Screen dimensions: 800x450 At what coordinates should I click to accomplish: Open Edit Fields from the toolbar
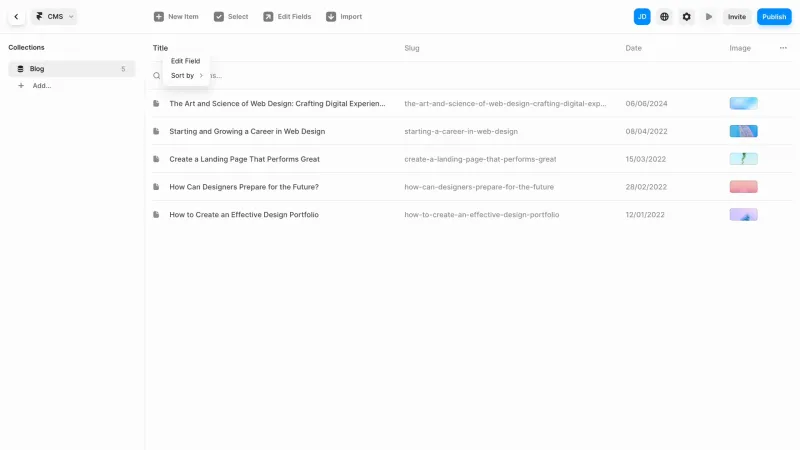click(x=287, y=17)
